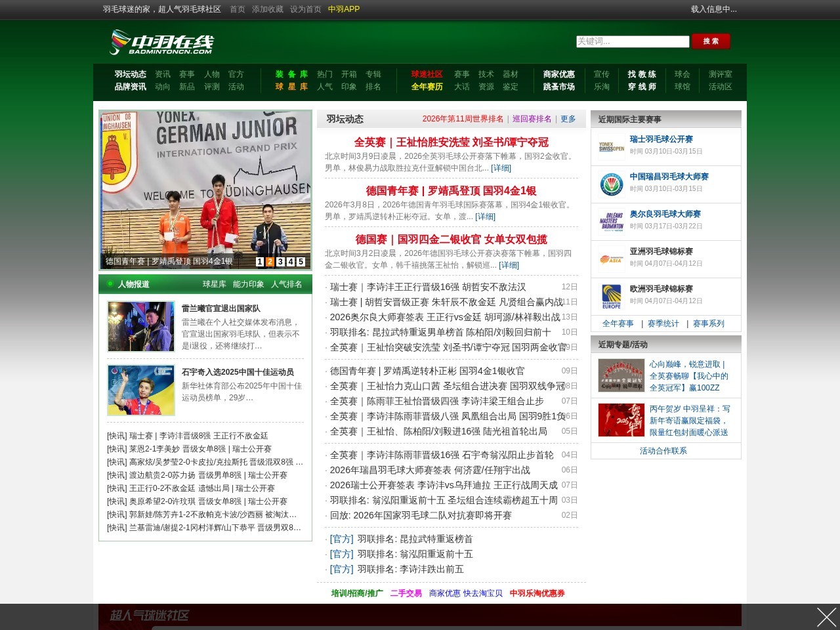The height and width of the screenshot is (630, 840).
Task: Switch slideshow to slide number 3
Action: click(280, 262)
